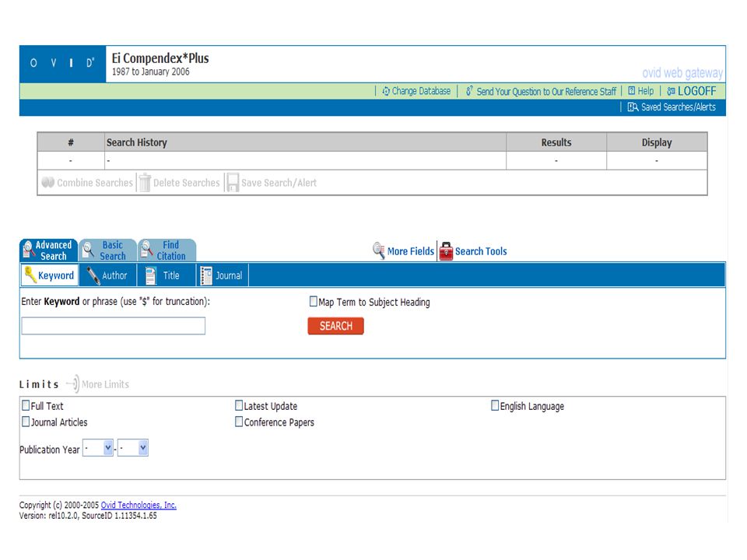This screenshot has height=560, width=747.
Task: Click the Keyword key icon
Action: click(30, 275)
